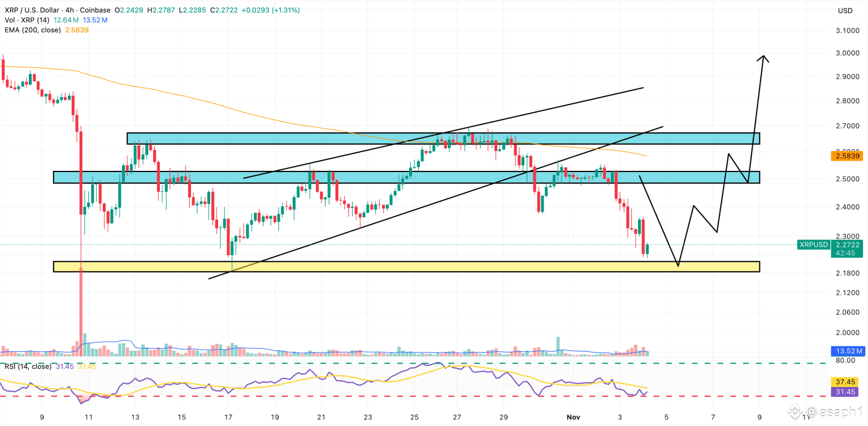This screenshot has width=868, height=426.
Task: Select the yellow support zone rectangle
Action: tap(406, 266)
